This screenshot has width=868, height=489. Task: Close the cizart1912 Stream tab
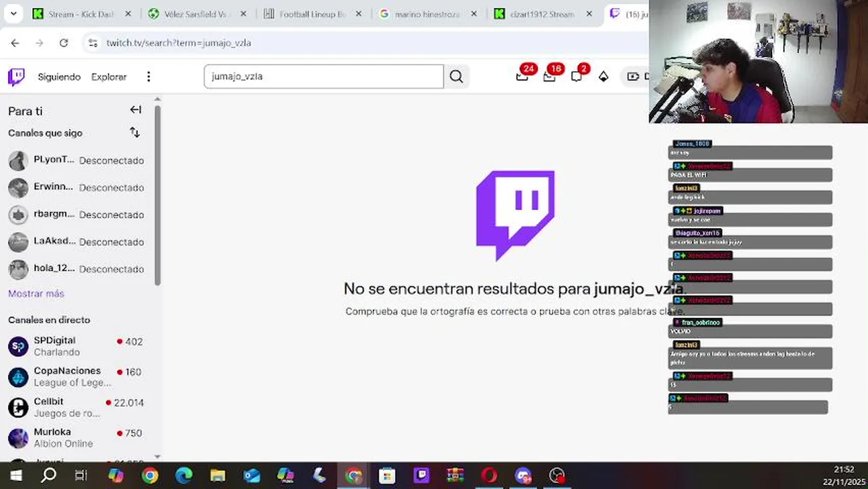590,14
